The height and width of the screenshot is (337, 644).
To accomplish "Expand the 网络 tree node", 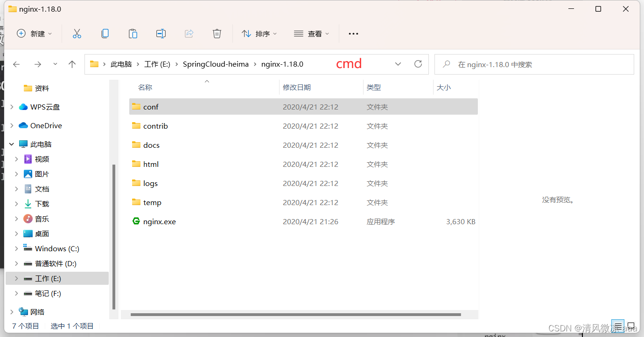I will click(12, 312).
